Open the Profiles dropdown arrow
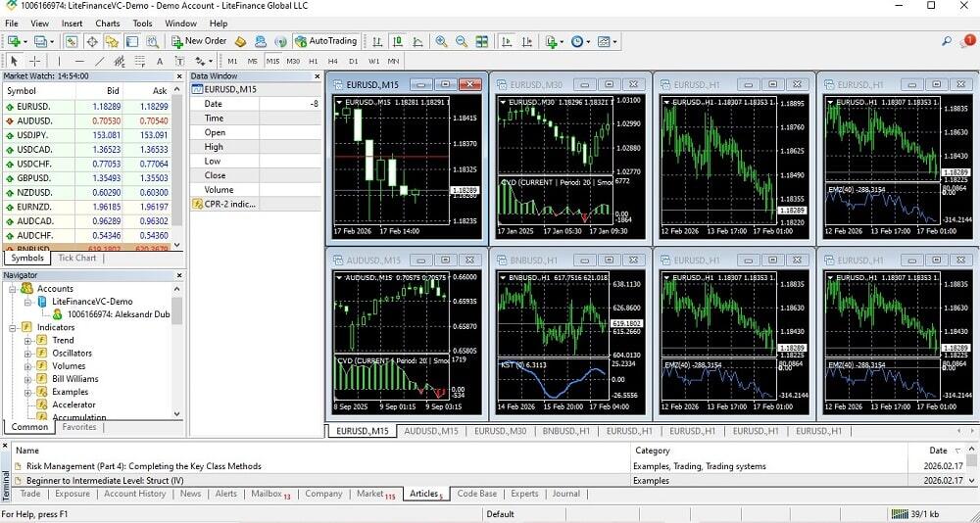 coord(52,42)
